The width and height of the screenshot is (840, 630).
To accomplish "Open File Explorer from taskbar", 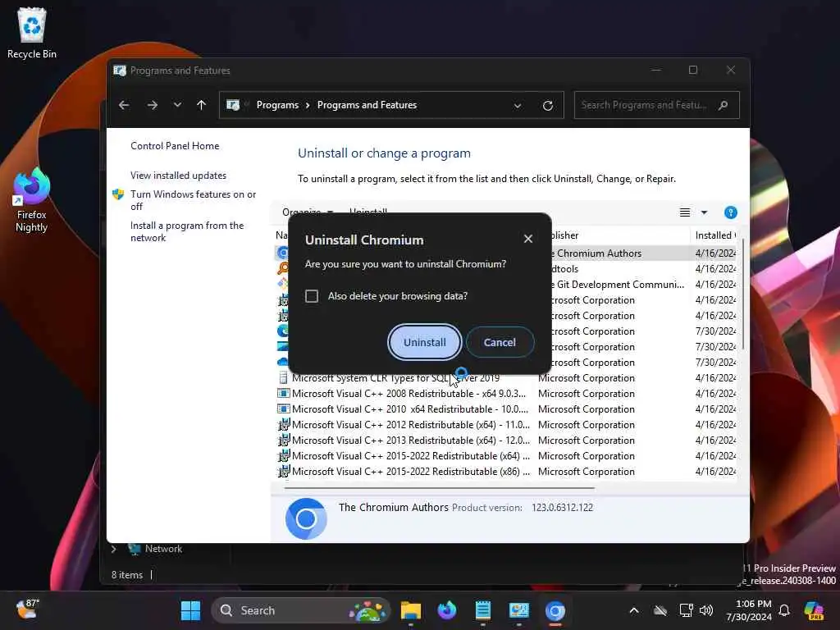I will 411,610.
